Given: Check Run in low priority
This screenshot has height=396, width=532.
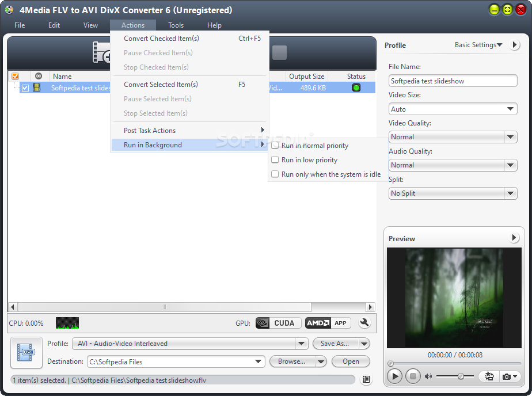Looking at the screenshot, I should 275,159.
